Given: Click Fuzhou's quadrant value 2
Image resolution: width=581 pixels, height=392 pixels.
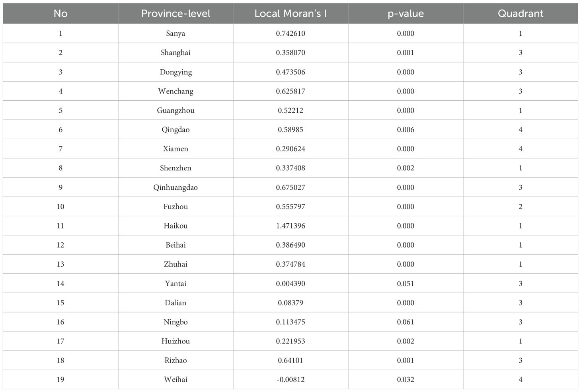Looking at the screenshot, I should pos(520,207).
